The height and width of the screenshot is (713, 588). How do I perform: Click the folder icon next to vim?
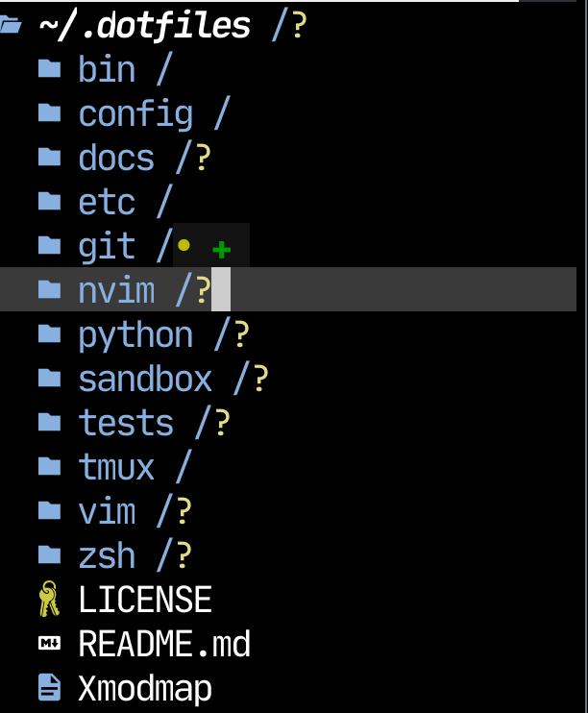pyautogui.click(x=50, y=510)
